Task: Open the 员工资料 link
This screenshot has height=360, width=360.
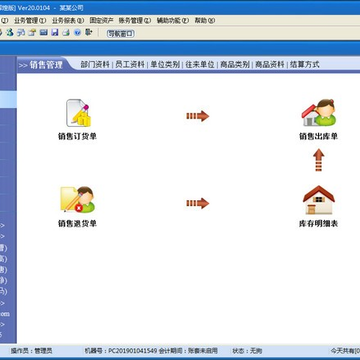Action: 130,65
